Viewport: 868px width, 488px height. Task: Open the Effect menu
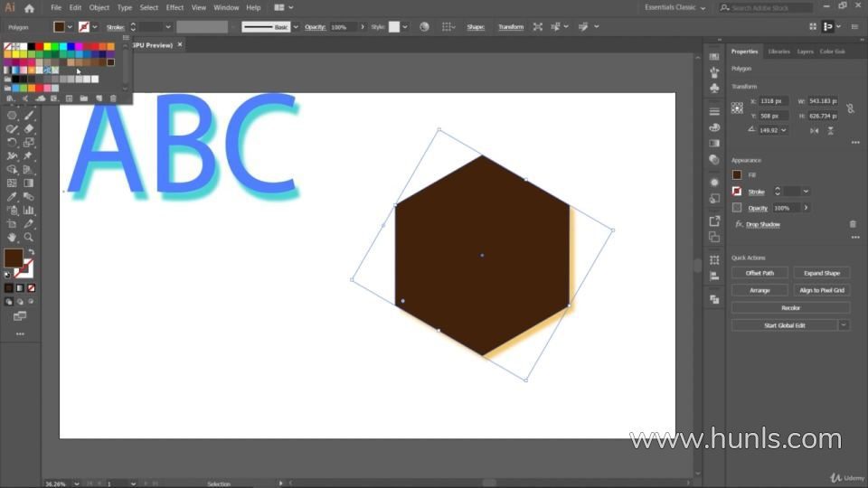coord(175,7)
